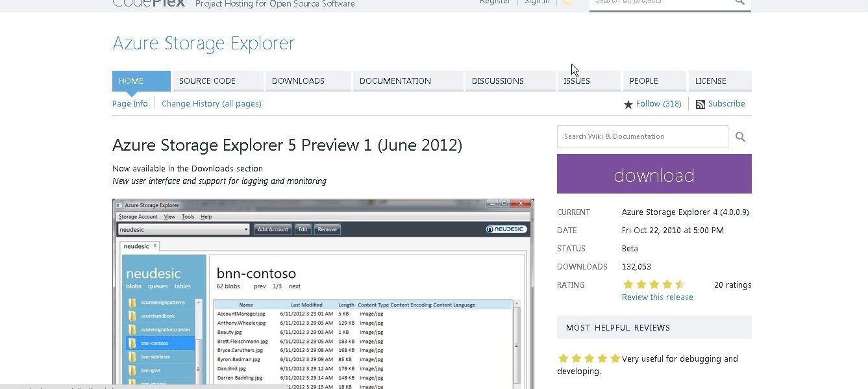Click the heading Azure Storage Explorer 5 Preview 1
868x389 pixels.
tap(287, 145)
